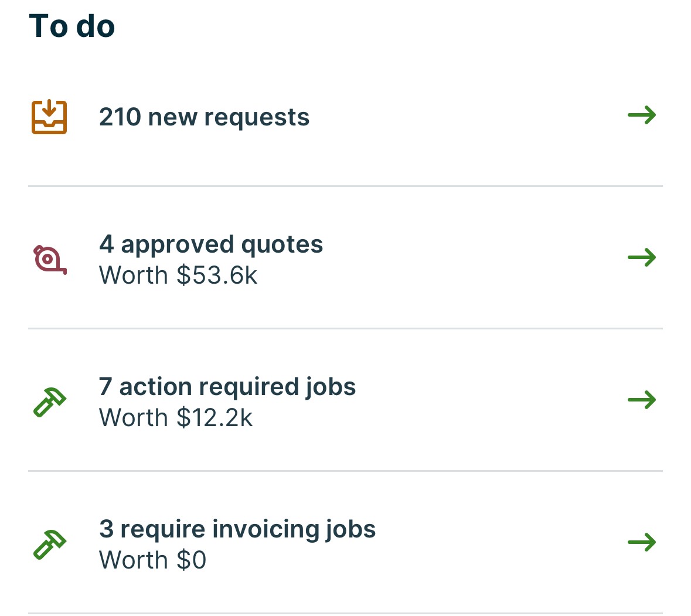View '3 require invoicing jobs'
691x616 pixels.
tap(237, 529)
